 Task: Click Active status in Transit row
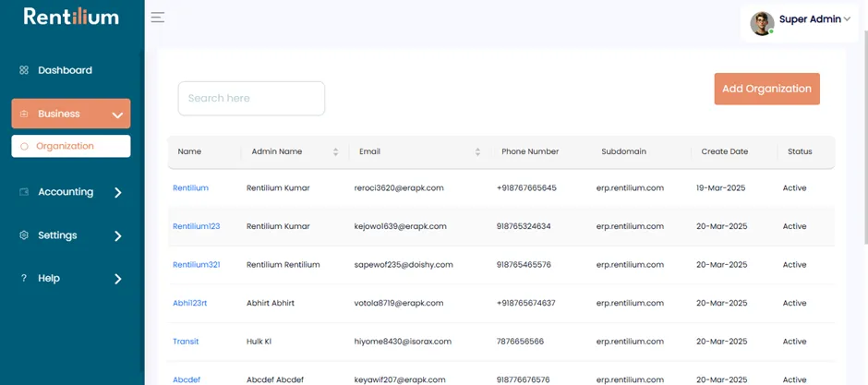794,342
